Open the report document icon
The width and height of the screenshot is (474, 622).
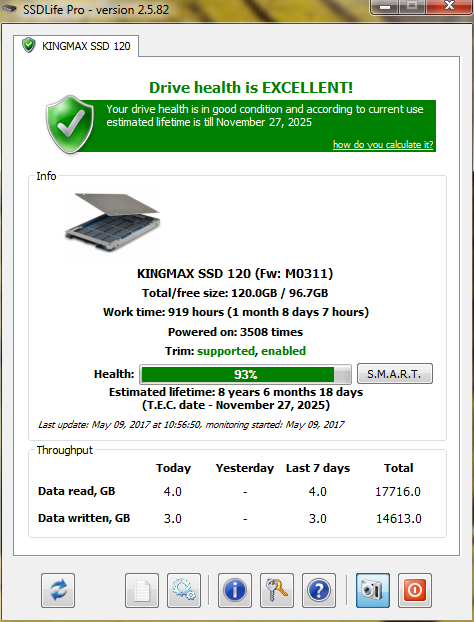click(x=142, y=590)
